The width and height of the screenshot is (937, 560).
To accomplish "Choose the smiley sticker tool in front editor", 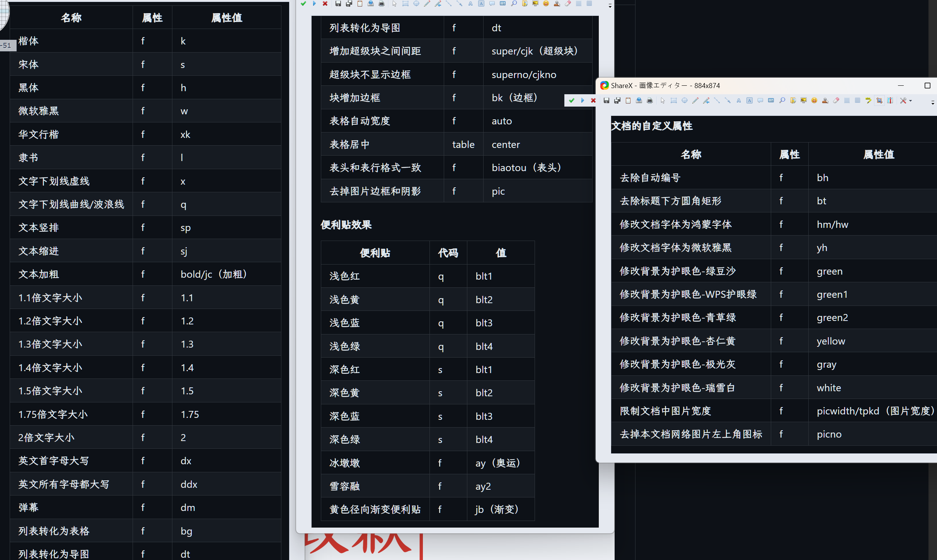I will (814, 101).
